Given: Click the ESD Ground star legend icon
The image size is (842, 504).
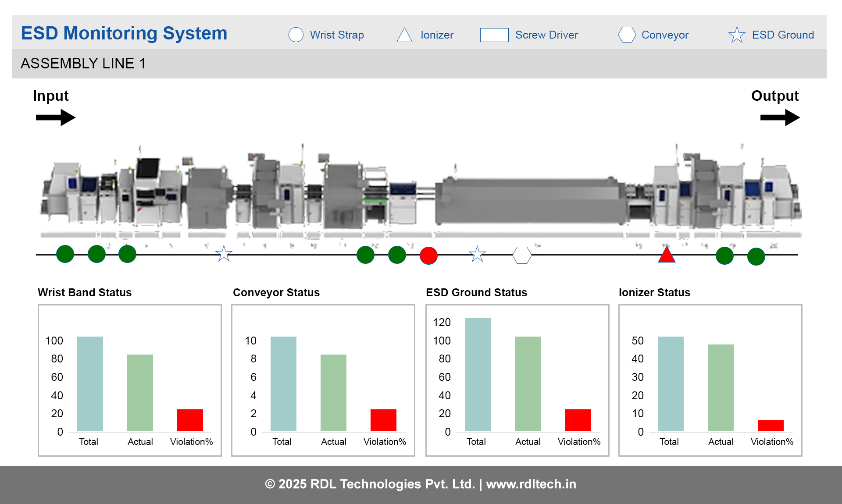Looking at the screenshot, I should (x=736, y=35).
